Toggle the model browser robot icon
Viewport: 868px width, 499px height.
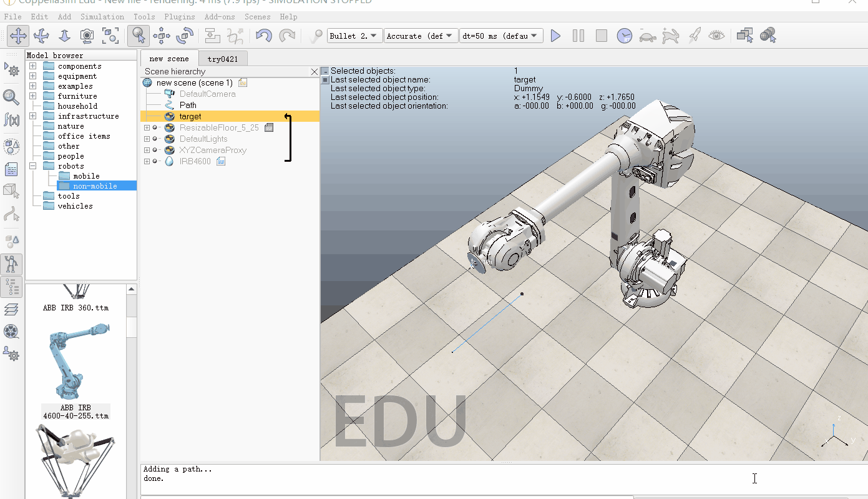coord(11,264)
